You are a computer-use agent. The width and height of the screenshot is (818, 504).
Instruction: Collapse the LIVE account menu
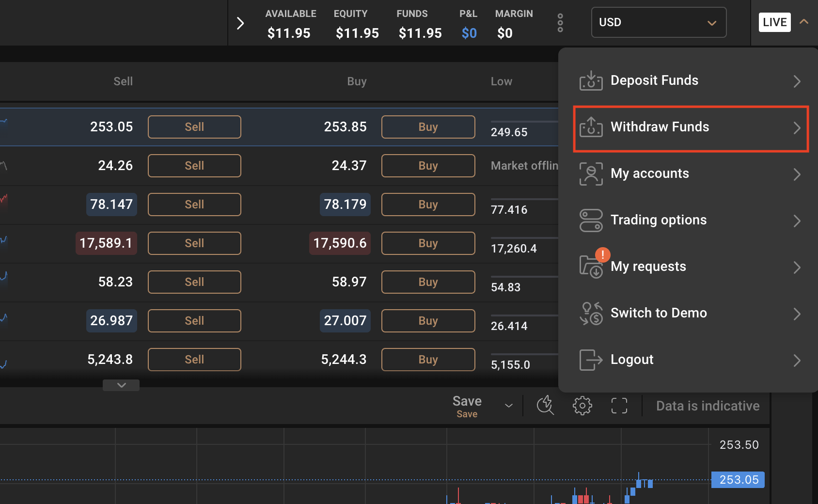804,22
